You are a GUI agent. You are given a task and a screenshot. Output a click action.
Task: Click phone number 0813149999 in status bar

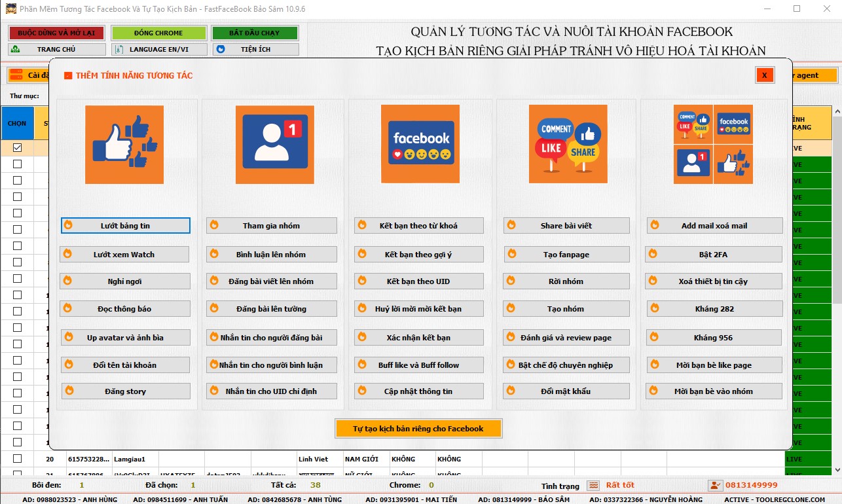[752, 485]
